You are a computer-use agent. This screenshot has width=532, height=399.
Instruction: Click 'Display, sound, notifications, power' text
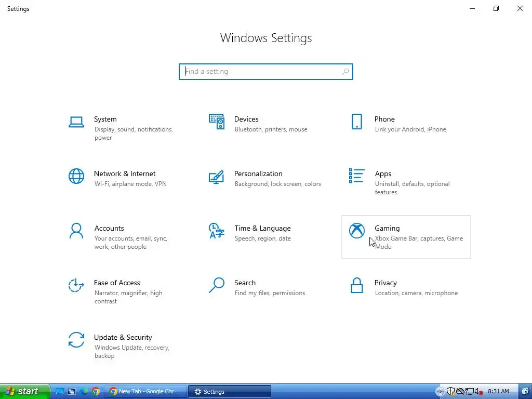(134, 134)
